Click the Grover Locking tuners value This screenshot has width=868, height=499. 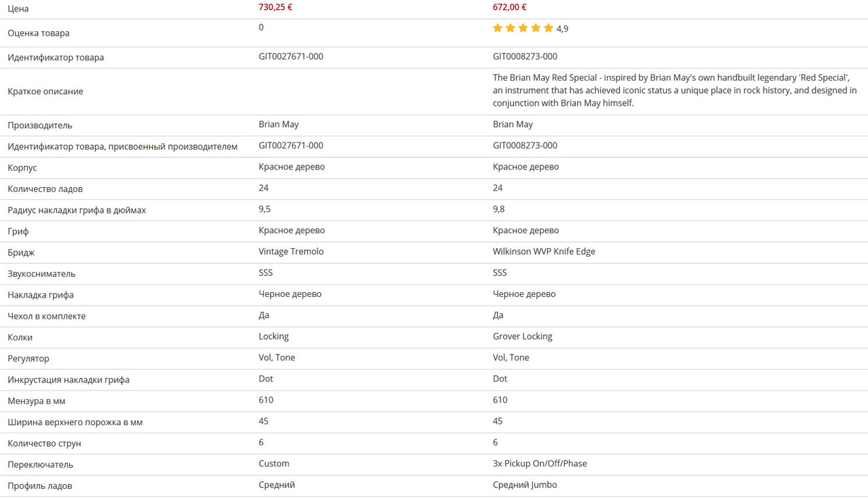pos(522,336)
